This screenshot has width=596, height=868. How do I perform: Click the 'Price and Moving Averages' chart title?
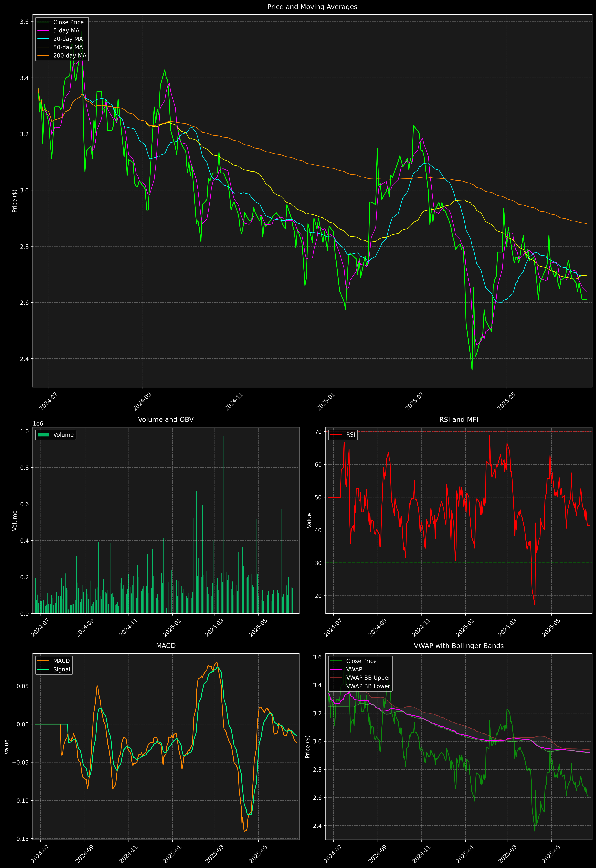[312, 7]
